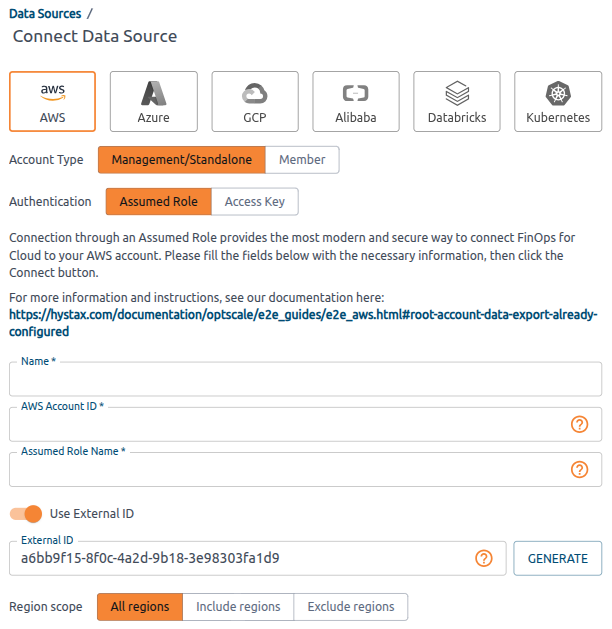612x629 pixels.
Task: Toggle the Use External ID switch
Action: 26,514
